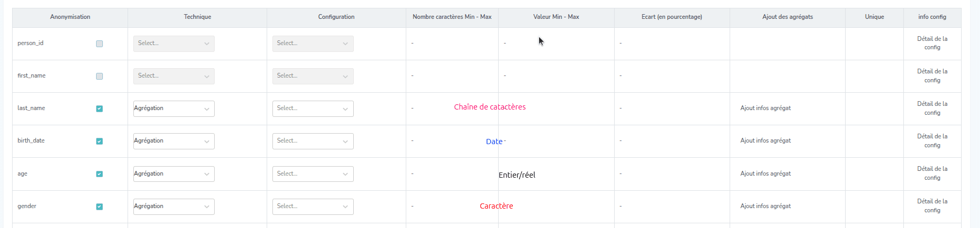Click Ajout infos agrégat for last_name
This screenshot has height=228, width=980.
(765, 108)
